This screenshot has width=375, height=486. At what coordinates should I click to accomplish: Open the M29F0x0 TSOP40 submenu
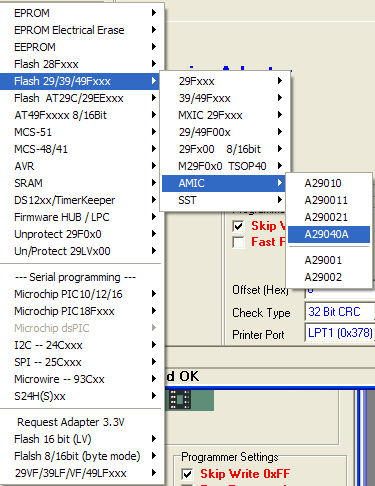[x=225, y=166]
